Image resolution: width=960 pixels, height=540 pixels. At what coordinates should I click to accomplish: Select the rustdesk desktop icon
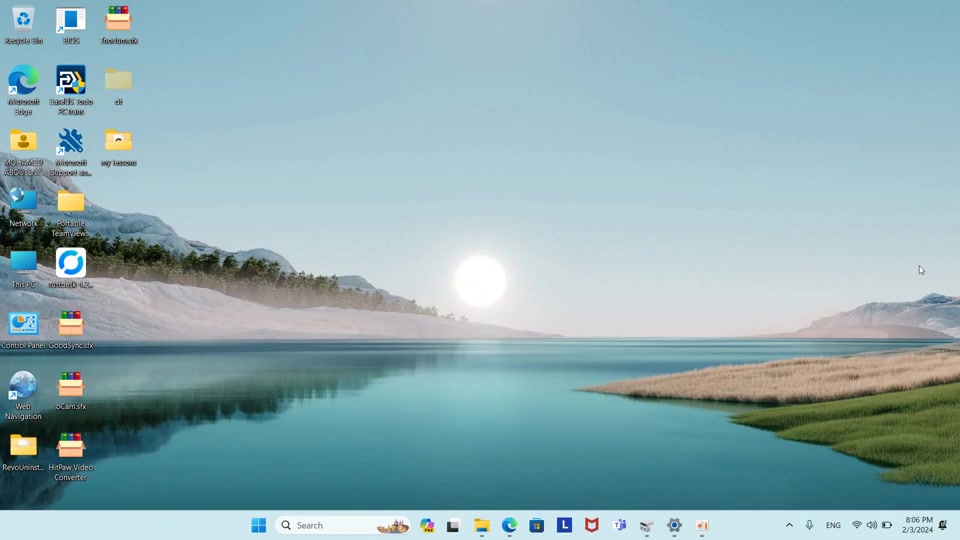coord(71,268)
